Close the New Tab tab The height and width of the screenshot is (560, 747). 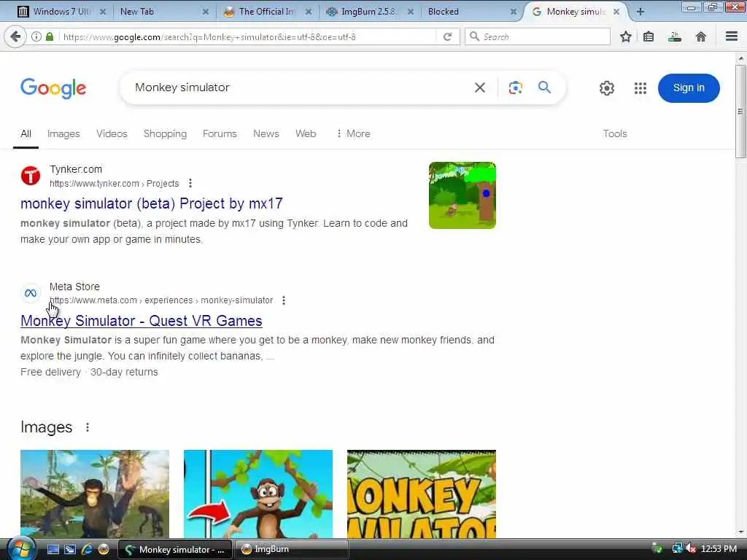point(205,12)
